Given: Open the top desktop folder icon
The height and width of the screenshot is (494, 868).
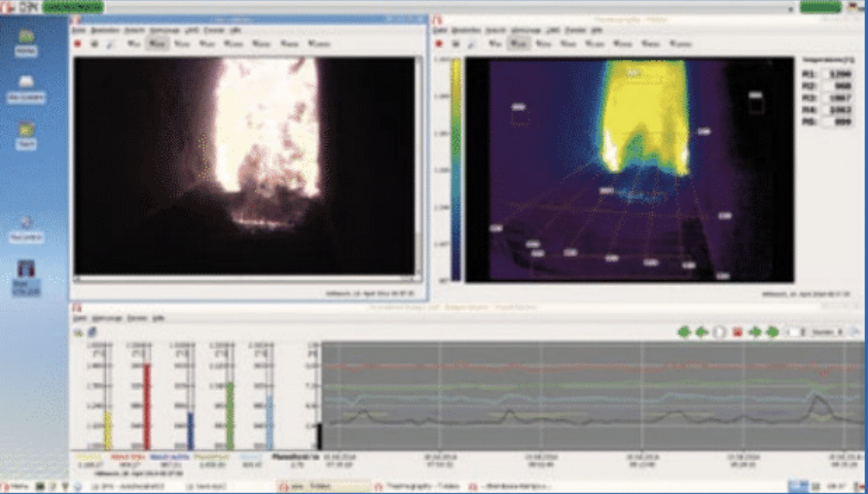Looking at the screenshot, I should pos(26,43).
